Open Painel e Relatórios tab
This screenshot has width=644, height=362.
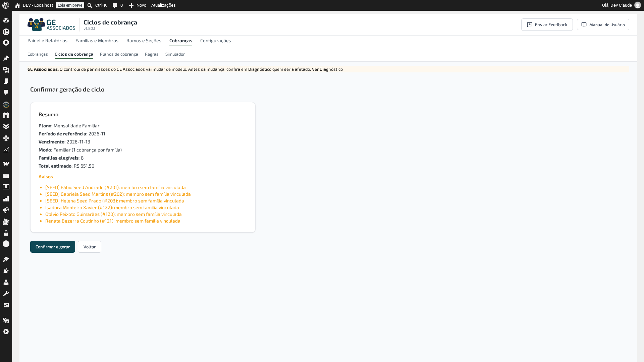(x=47, y=41)
